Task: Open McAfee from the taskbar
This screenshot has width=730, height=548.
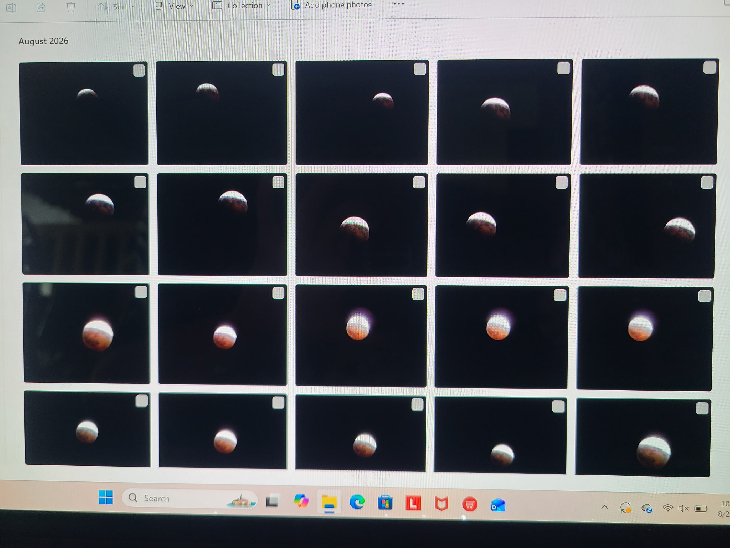Action: click(441, 503)
